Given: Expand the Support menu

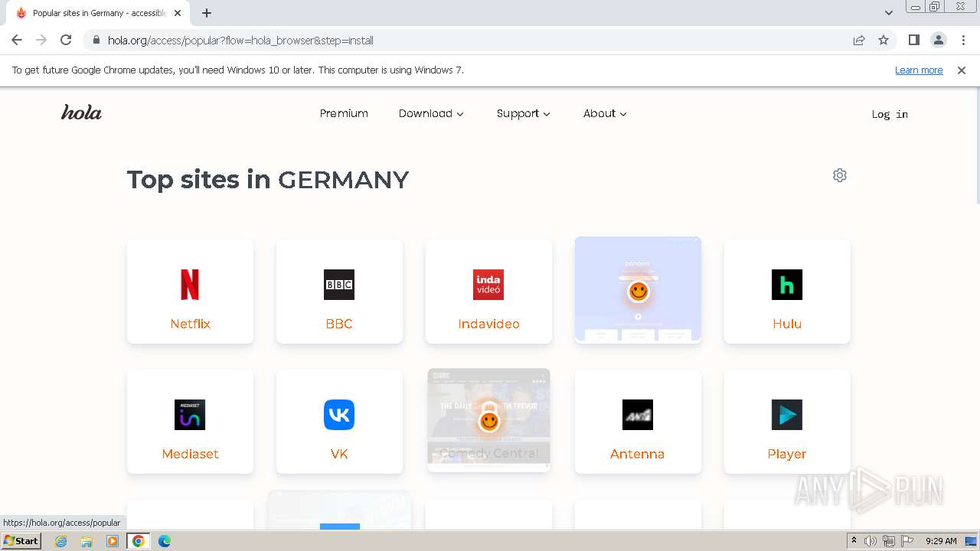Looking at the screenshot, I should (x=523, y=113).
